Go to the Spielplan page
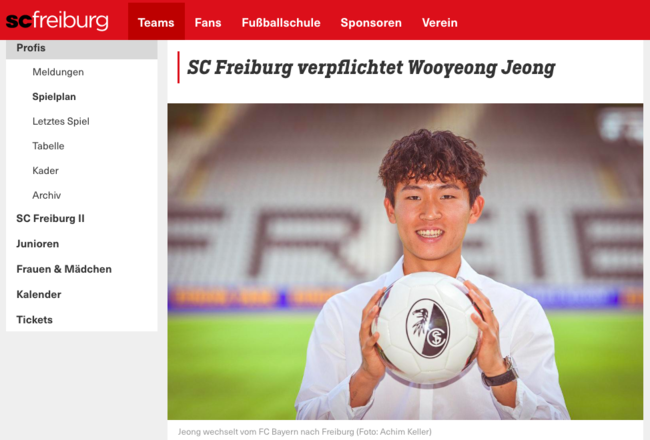Image resolution: width=650 pixels, height=440 pixels. click(54, 97)
